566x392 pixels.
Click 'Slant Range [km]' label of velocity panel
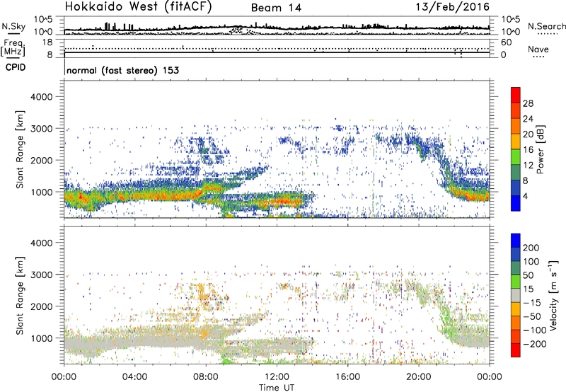tap(20, 295)
